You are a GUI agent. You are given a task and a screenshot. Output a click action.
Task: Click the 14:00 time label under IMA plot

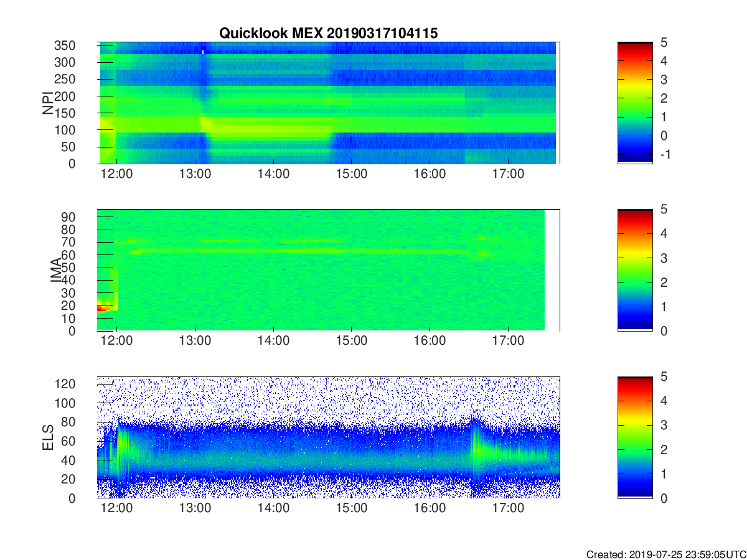point(273,342)
